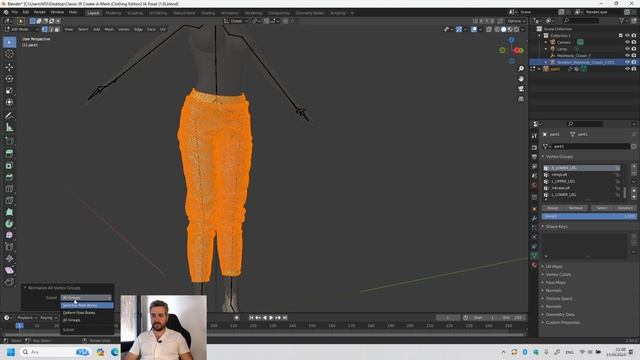
Task: Click the current frame marker in timeline
Action: 19,326
